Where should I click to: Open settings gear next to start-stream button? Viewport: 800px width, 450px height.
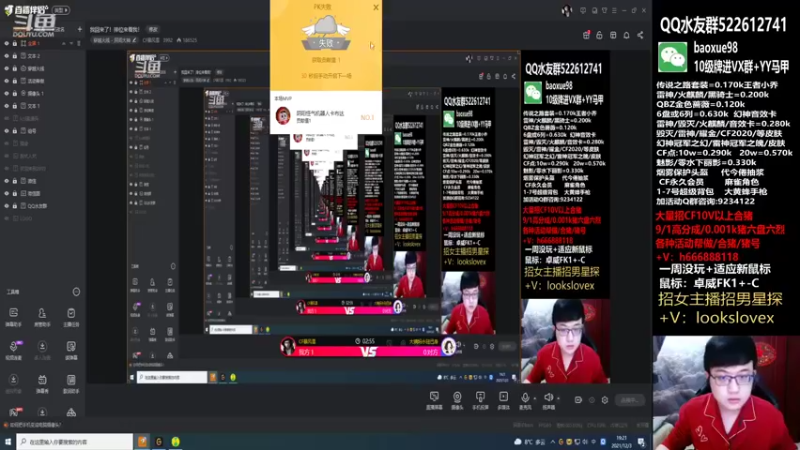point(605,400)
